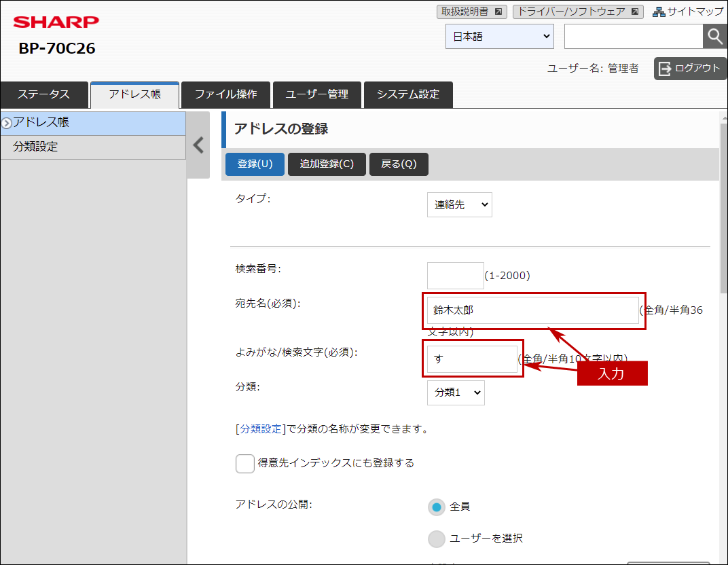Enable 得意先インデックスにも登録する checkbox
The image size is (728, 565).
point(244,463)
